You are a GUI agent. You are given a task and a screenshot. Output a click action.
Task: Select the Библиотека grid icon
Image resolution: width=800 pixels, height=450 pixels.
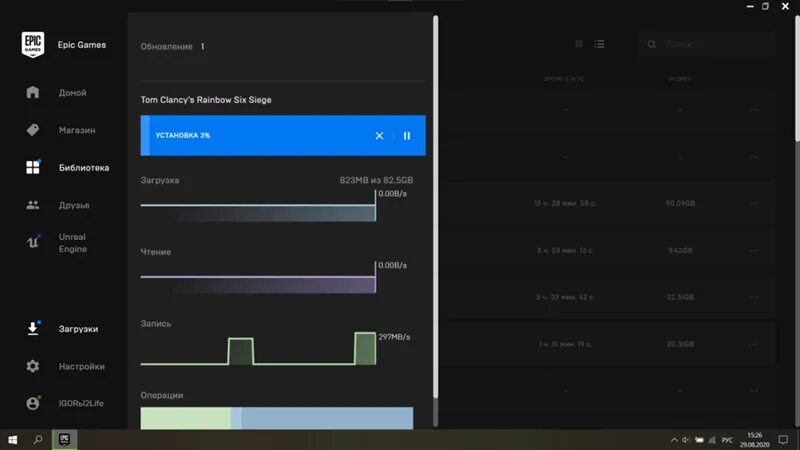coord(33,167)
